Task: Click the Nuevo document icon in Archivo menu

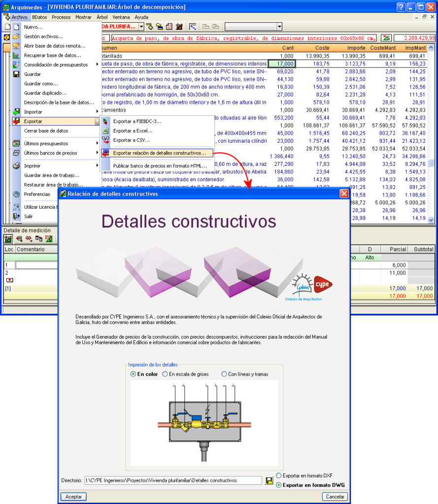Action: 16,27
